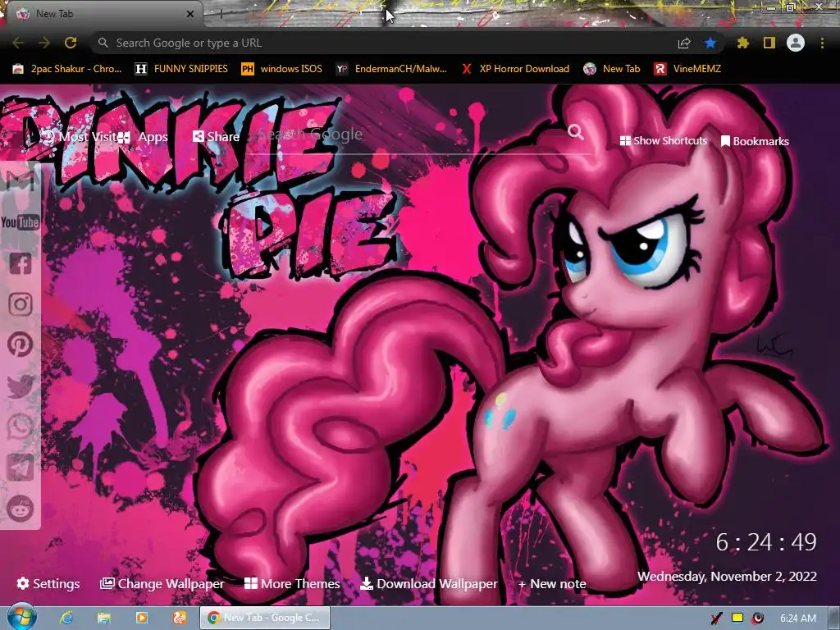Viewport: 840px width, 630px height.
Task: Open the Windows Start orb
Action: 22,618
